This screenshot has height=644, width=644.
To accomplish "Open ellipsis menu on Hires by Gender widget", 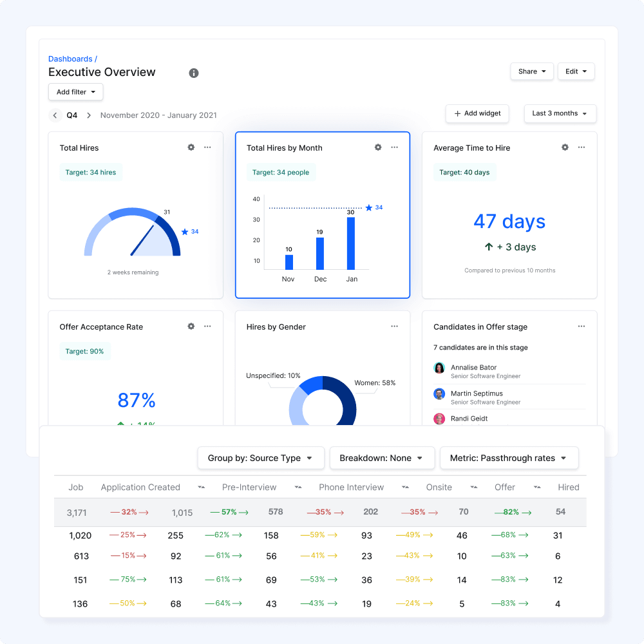I will (x=394, y=327).
